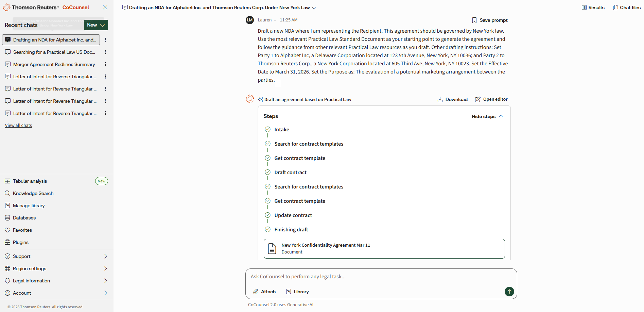Click the Save prompt bookmark icon
This screenshot has width=644, height=312.
(x=474, y=20)
